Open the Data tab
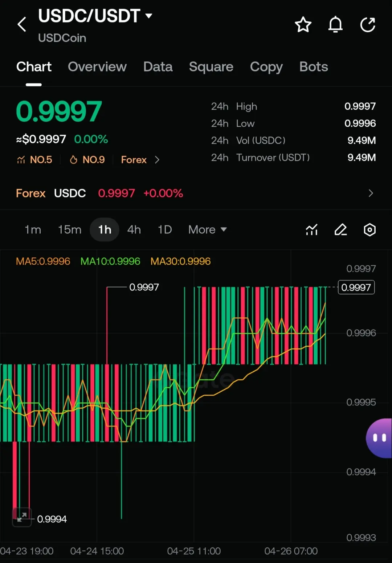 coord(158,67)
